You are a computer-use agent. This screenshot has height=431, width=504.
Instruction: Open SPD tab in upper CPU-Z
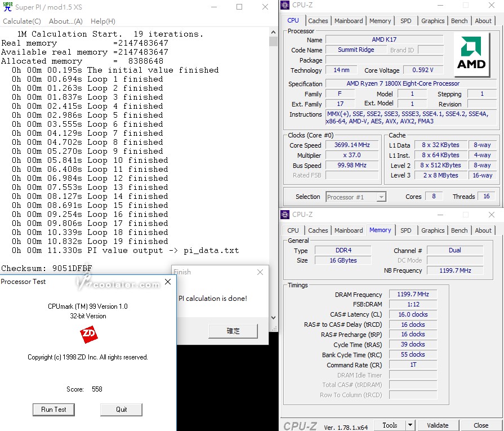click(x=405, y=21)
